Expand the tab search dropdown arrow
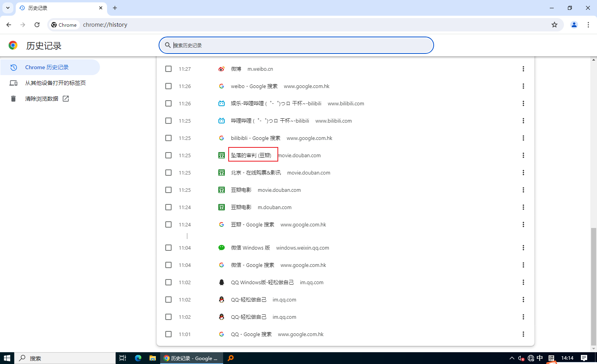 [x=8, y=8]
